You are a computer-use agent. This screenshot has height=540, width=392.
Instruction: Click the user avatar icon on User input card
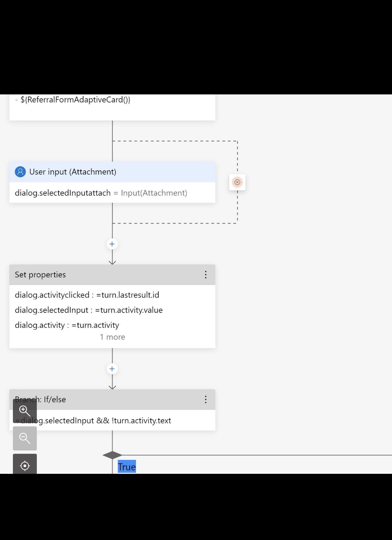pyautogui.click(x=20, y=172)
